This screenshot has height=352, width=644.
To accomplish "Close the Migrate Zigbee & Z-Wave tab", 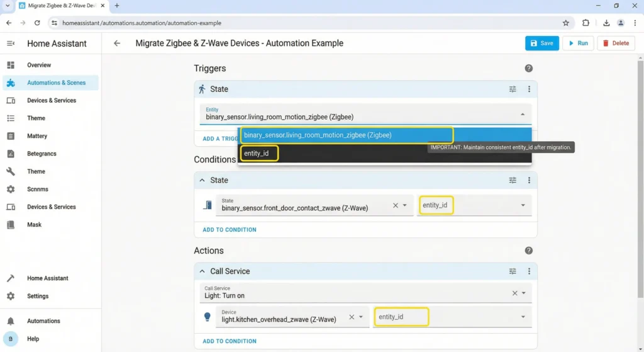I will coord(103,6).
